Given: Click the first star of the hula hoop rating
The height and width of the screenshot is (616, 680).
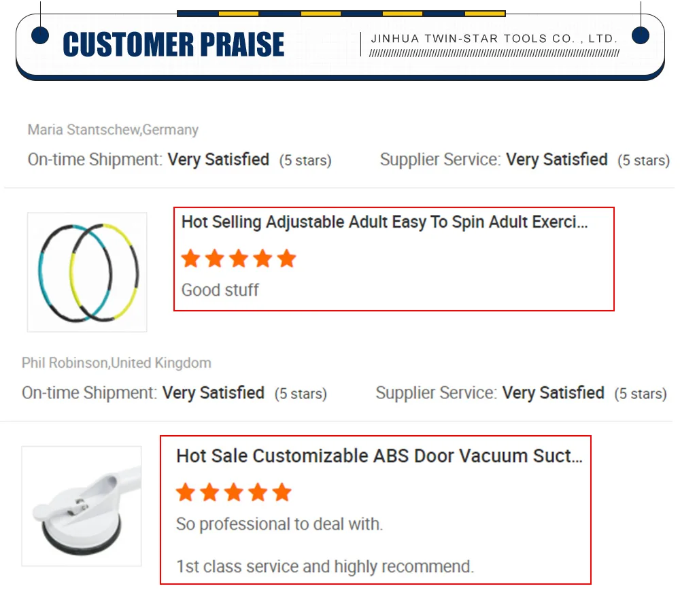Looking at the screenshot, I should point(191,258).
